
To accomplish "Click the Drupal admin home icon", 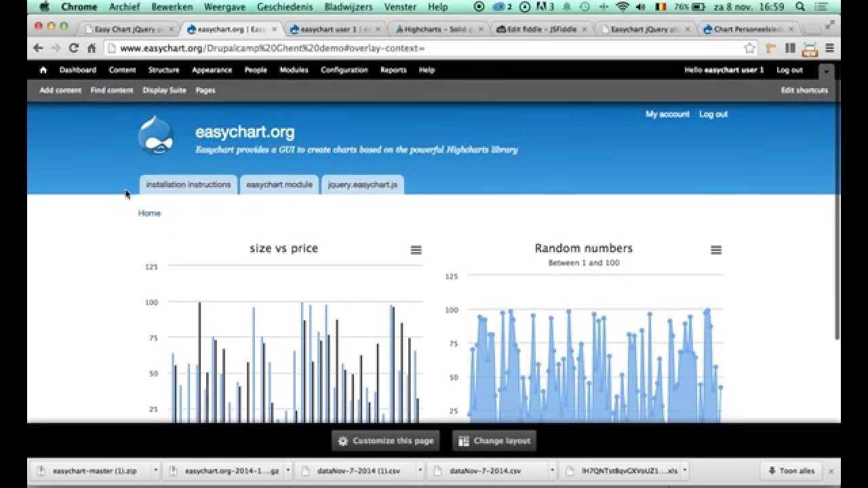I will [x=43, y=70].
